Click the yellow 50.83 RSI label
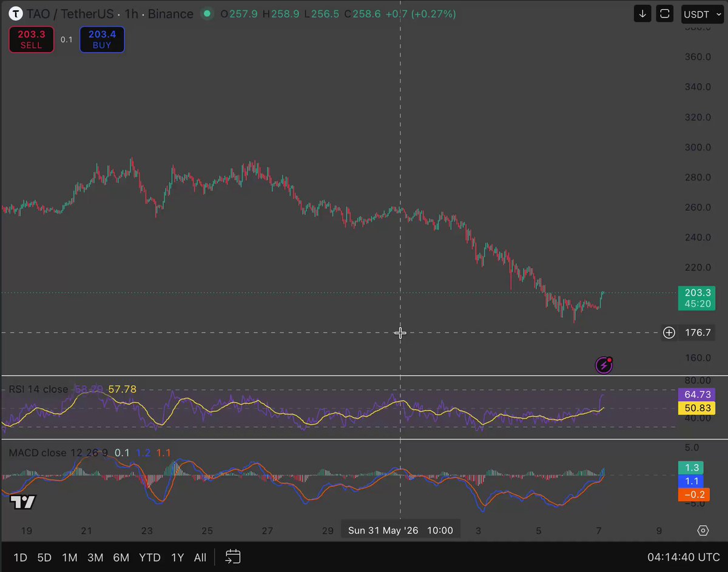This screenshot has width=728, height=572. 697,408
